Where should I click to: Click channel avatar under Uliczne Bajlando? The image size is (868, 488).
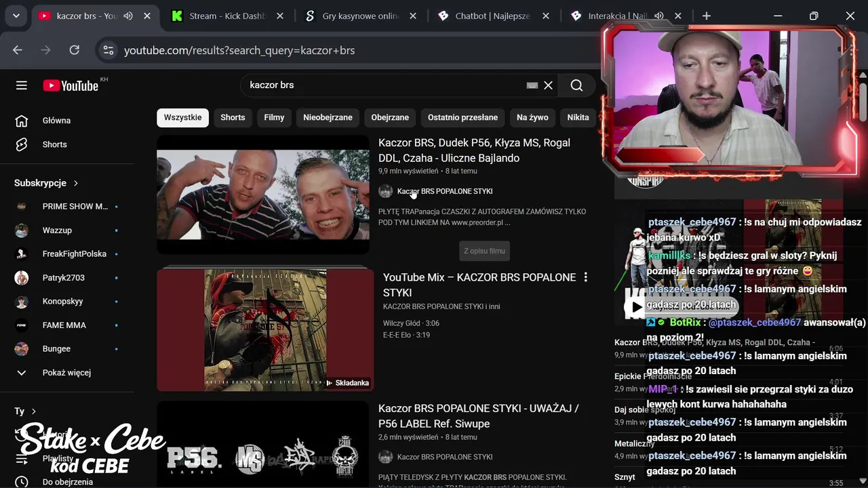pyautogui.click(x=386, y=191)
